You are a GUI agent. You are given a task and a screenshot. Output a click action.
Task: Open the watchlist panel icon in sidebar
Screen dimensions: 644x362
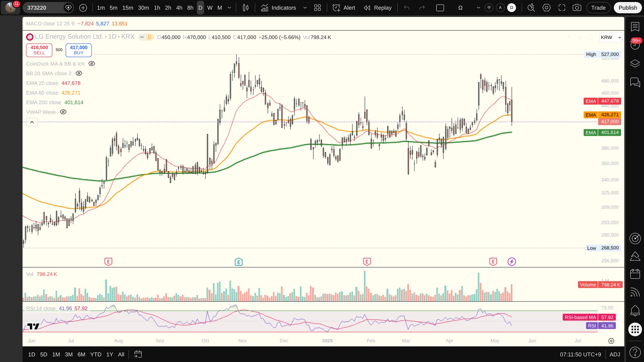pos(635,27)
